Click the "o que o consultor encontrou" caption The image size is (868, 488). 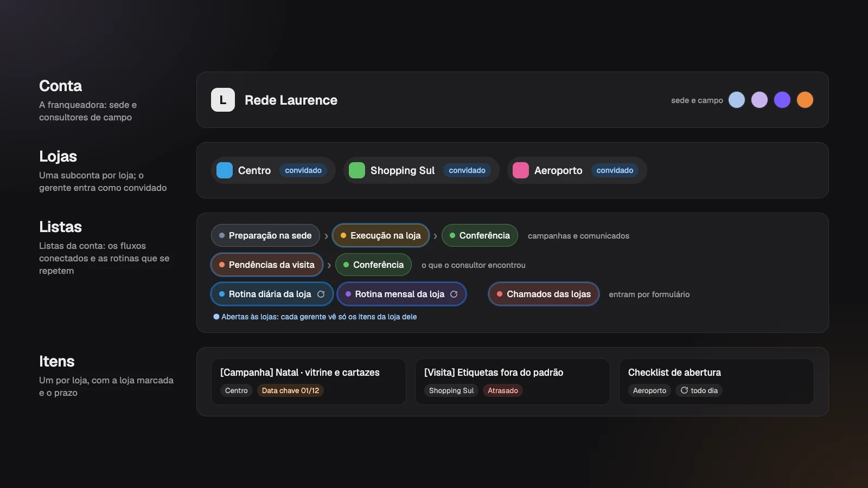[474, 265]
